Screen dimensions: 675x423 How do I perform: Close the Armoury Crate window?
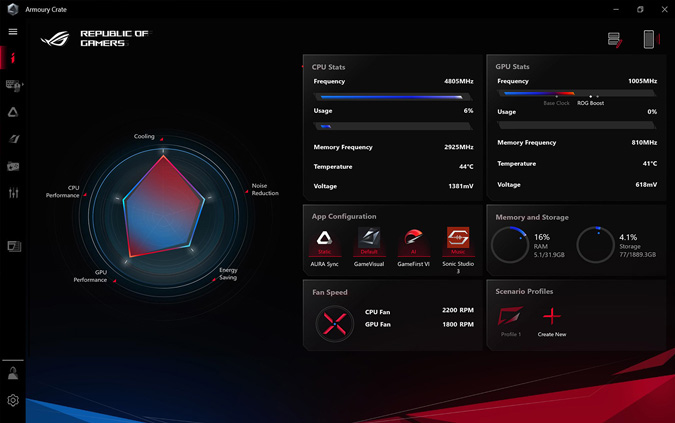664,9
